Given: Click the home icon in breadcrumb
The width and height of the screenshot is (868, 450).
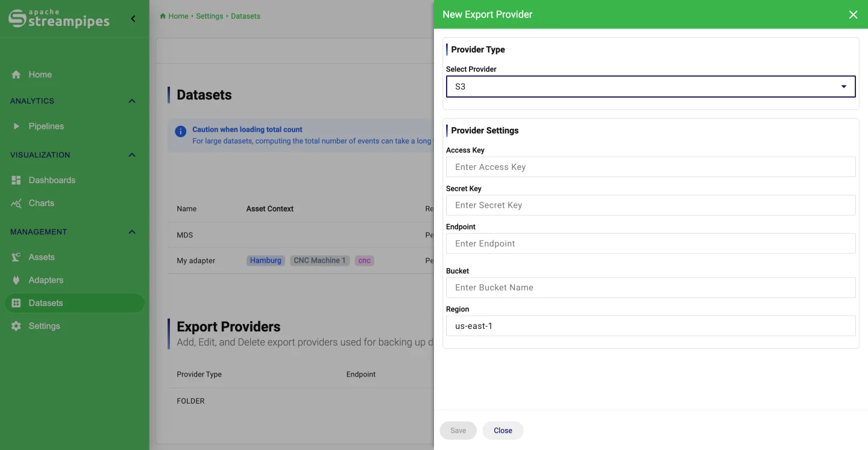Looking at the screenshot, I should tap(163, 16).
